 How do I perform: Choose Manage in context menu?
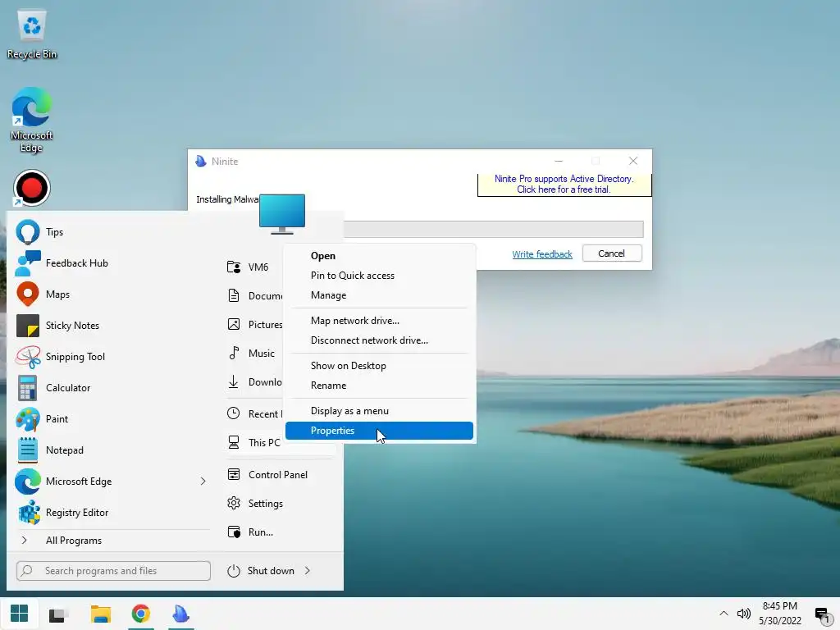tap(379, 295)
